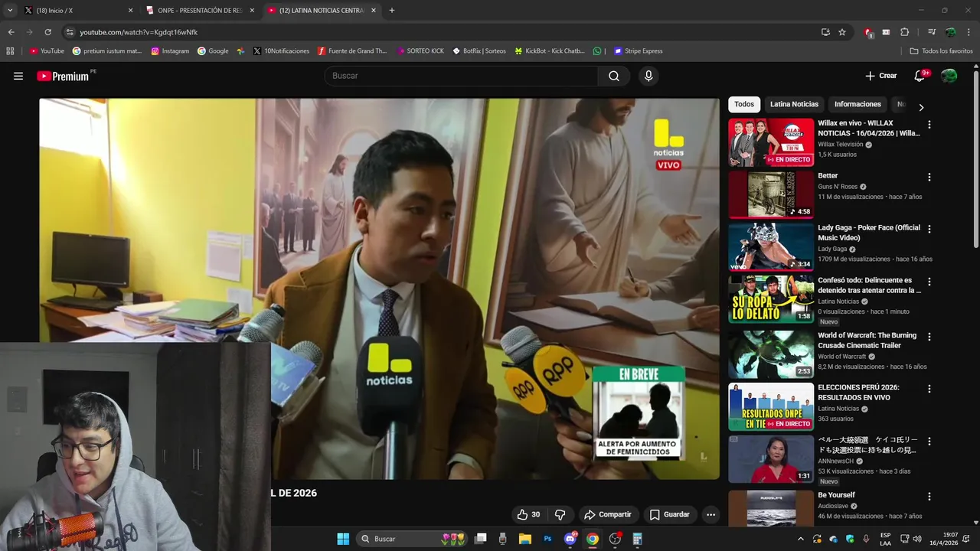The height and width of the screenshot is (551, 980).
Task: Open the SORTEO KICK bookmark
Action: point(420,51)
